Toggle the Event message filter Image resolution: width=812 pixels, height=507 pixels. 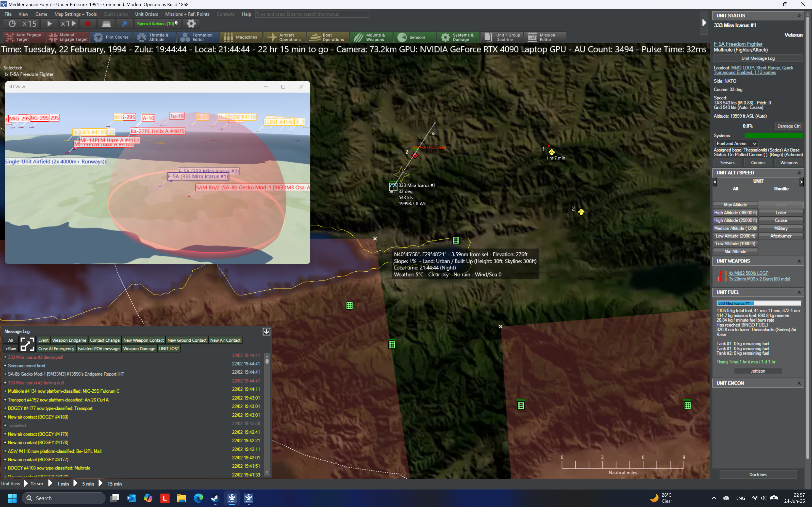[43, 340]
